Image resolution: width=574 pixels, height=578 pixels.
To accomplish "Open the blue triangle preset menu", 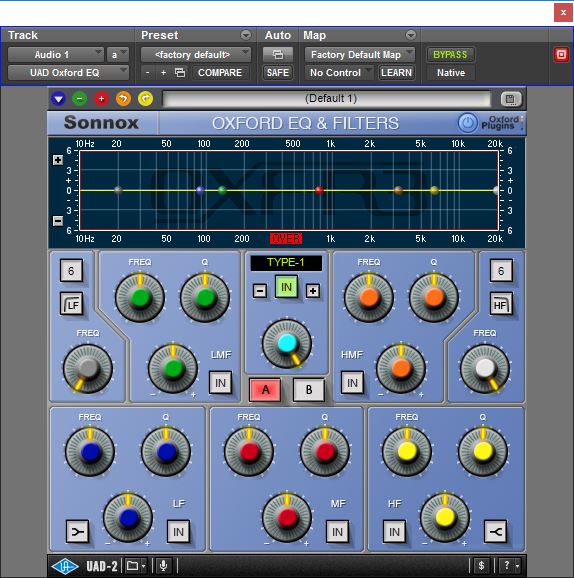I will (58, 99).
